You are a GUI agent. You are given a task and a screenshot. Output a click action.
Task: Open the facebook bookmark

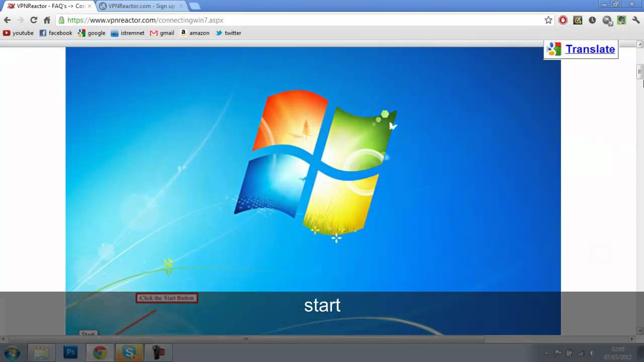click(56, 33)
